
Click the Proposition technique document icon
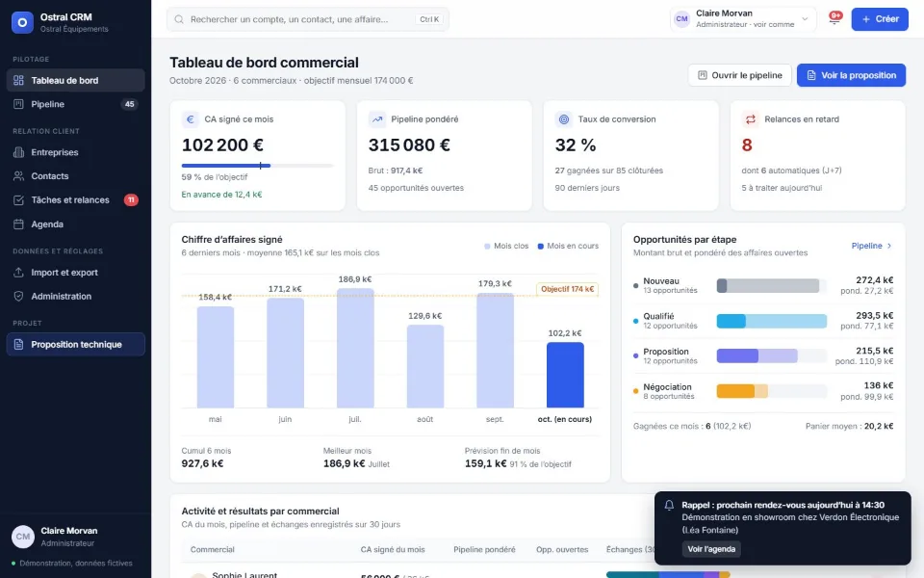click(x=19, y=344)
